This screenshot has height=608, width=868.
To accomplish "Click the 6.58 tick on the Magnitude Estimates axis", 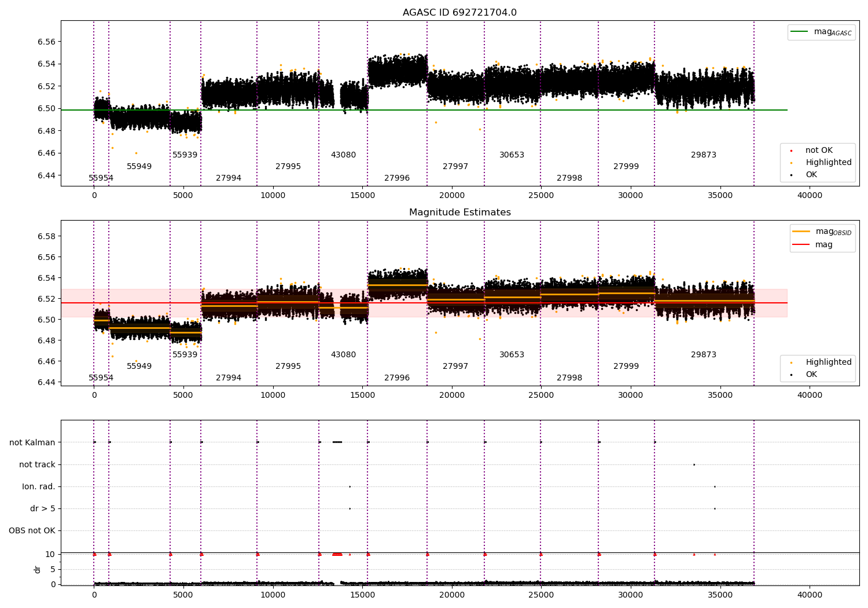I will point(47,236).
